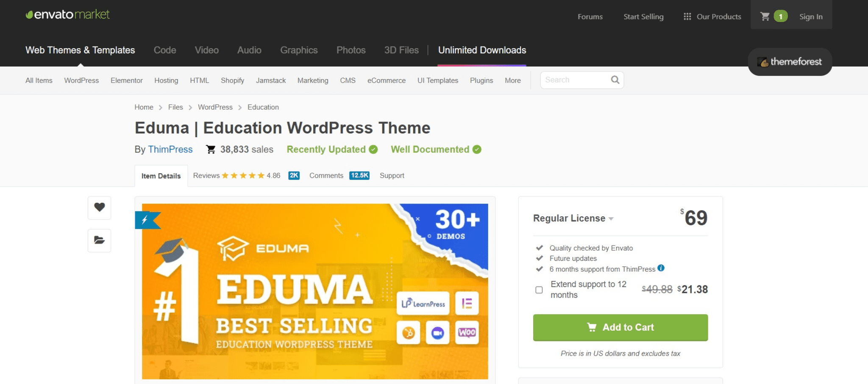Click the Well Documented checkmark badge
The width and height of the screenshot is (868, 384).
(477, 149)
